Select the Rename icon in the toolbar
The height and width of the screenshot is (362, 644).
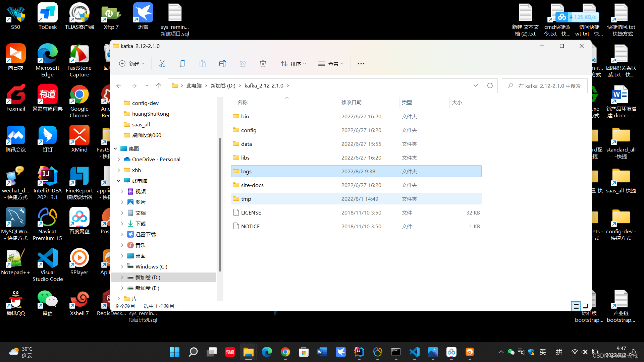(222, 64)
